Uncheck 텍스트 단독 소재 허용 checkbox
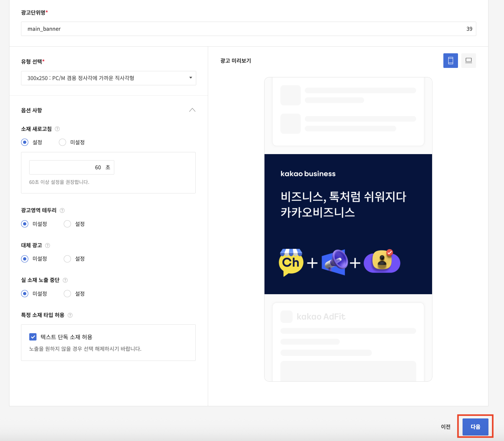The width and height of the screenshot is (504, 441). point(33,337)
